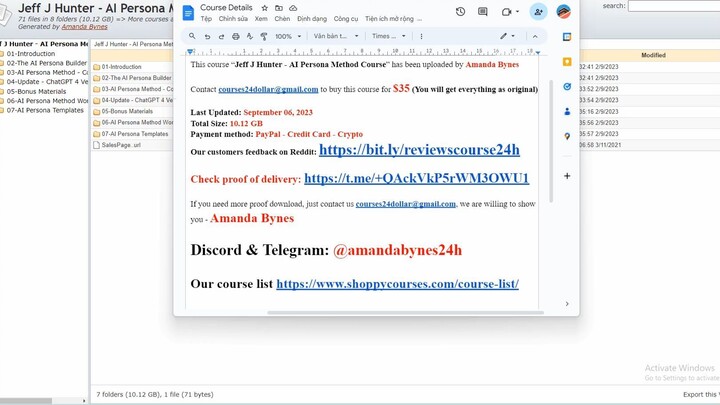Image resolution: width=720 pixels, height=405 pixels.
Task: Click the share button with person icon
Action: tap(538, 12)
